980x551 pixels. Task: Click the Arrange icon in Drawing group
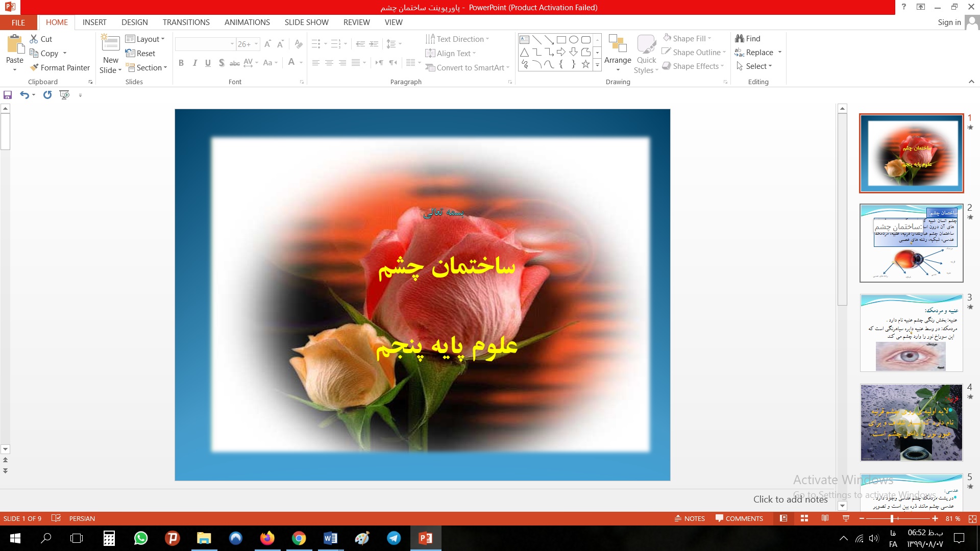[x=618, y=44]
